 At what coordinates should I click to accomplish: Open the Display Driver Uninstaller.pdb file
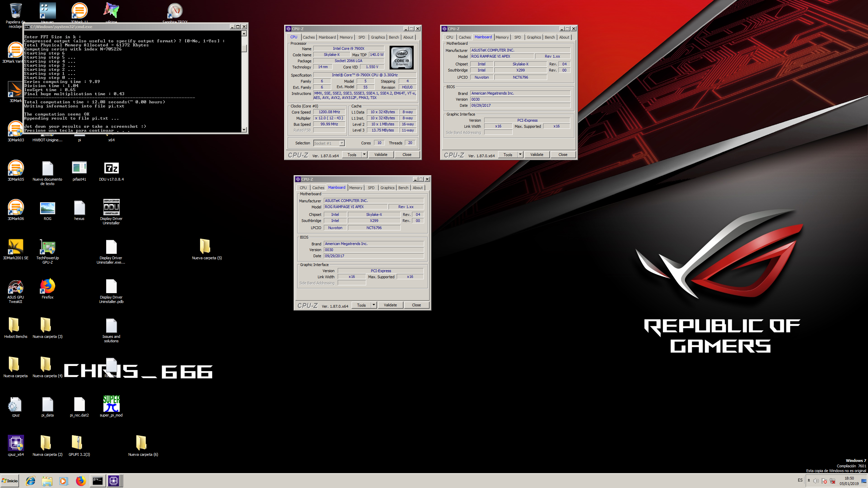[111, 291]
